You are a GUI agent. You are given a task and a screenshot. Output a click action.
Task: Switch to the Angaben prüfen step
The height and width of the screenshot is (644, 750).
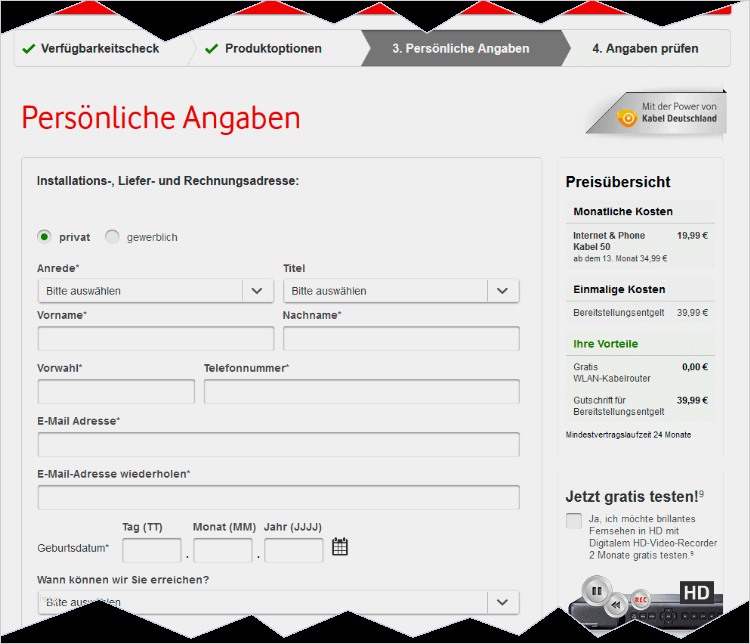[x=645, y=48]
